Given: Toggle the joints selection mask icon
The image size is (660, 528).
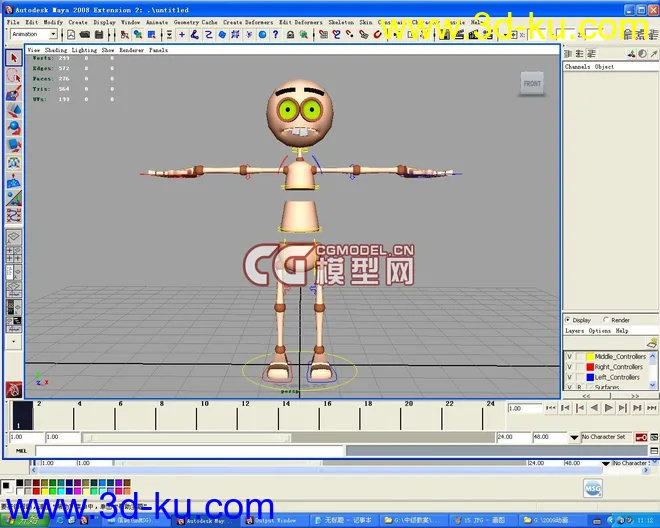Looking at the screenshot, I should coord(195,35).
